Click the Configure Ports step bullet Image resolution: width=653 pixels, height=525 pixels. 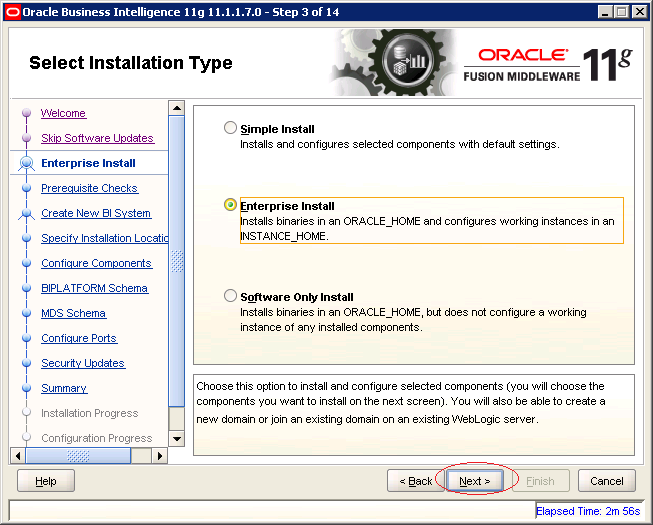point(27,338)
